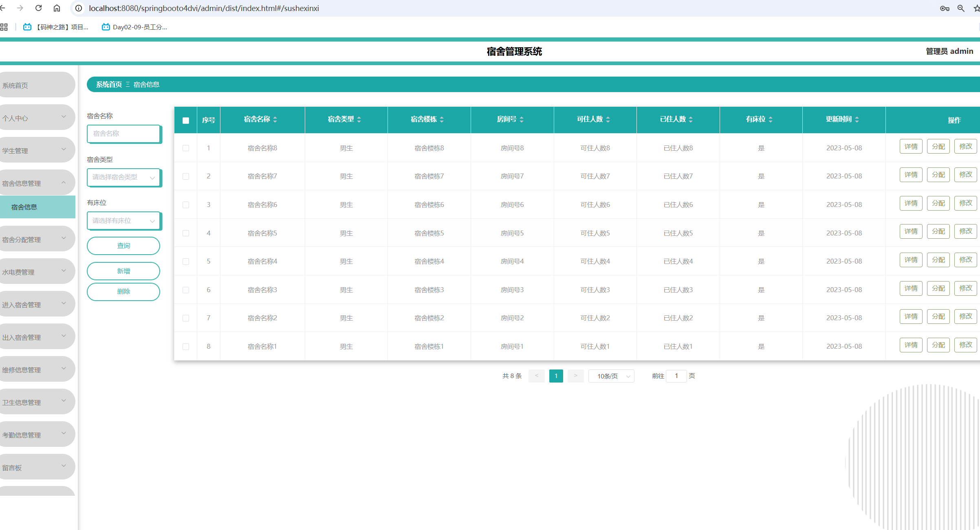Click the browser forward arrow
Image resolution: width=980 pixels, height=530 pixels.
[x=20, y=8]
